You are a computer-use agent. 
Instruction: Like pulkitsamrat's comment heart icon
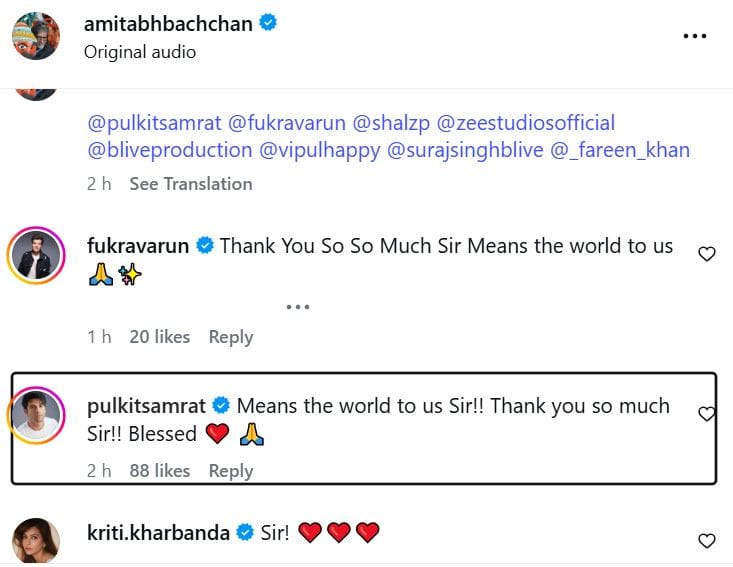[706, 414]
